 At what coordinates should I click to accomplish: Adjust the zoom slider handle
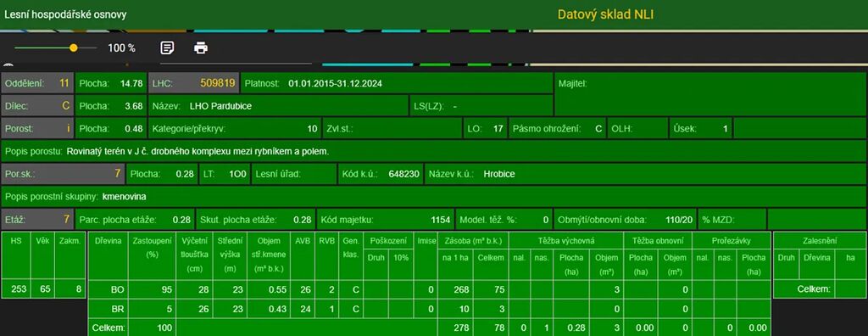pyautogui.click(x=74, y=48)
